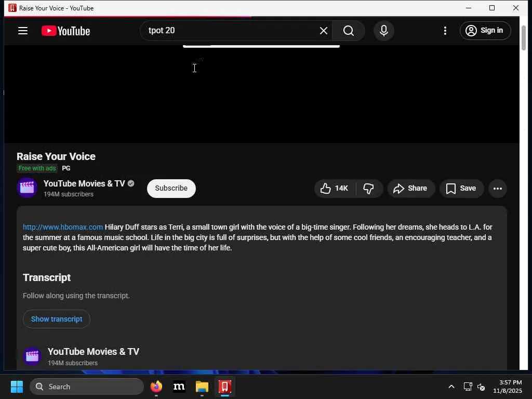532x399 pixels.
Task: Open more actions ellipsis beside Save
Action: [x=497, y=188]
